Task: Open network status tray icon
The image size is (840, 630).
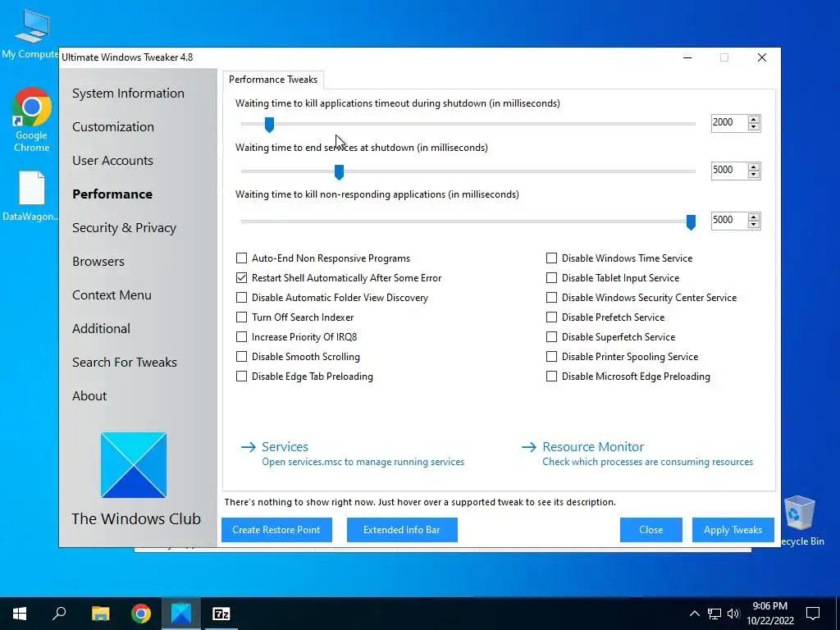Action: coord(714,614)
